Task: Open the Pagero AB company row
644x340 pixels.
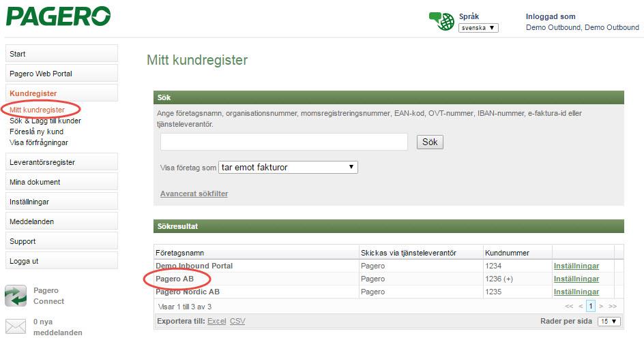Action: pyautogui.click(x=175, y=279)
